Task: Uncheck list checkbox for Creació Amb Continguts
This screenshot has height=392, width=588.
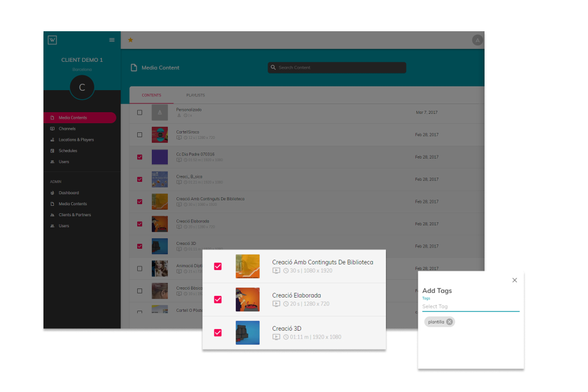Action: click(140, 202)
